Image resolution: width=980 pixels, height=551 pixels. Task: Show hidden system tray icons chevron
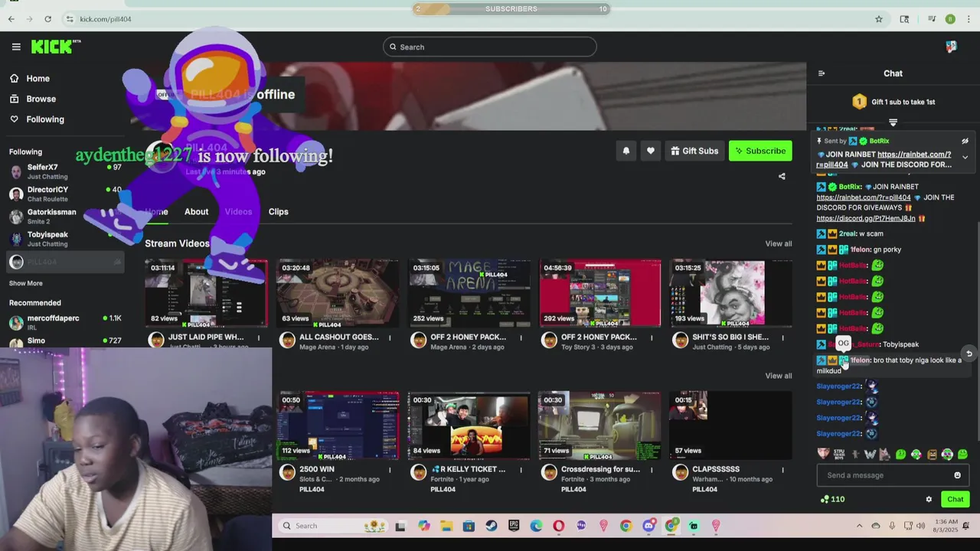859,526
